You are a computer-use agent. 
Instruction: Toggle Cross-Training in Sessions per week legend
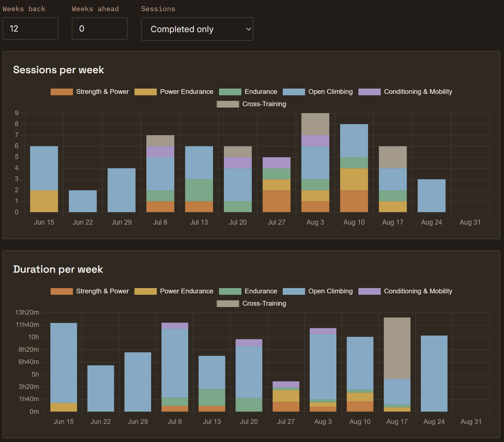[x=251, y=104]
